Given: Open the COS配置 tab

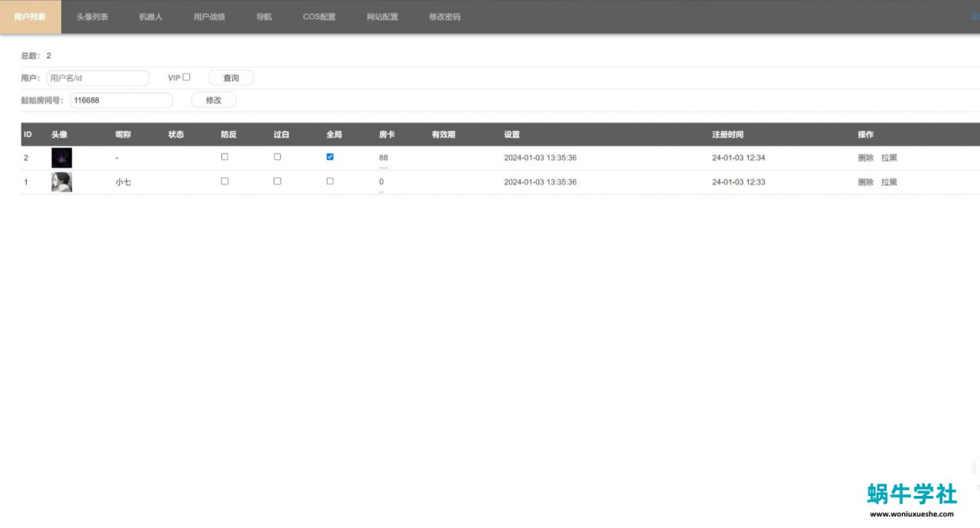Looking at the screenshot, I should 318,17.
